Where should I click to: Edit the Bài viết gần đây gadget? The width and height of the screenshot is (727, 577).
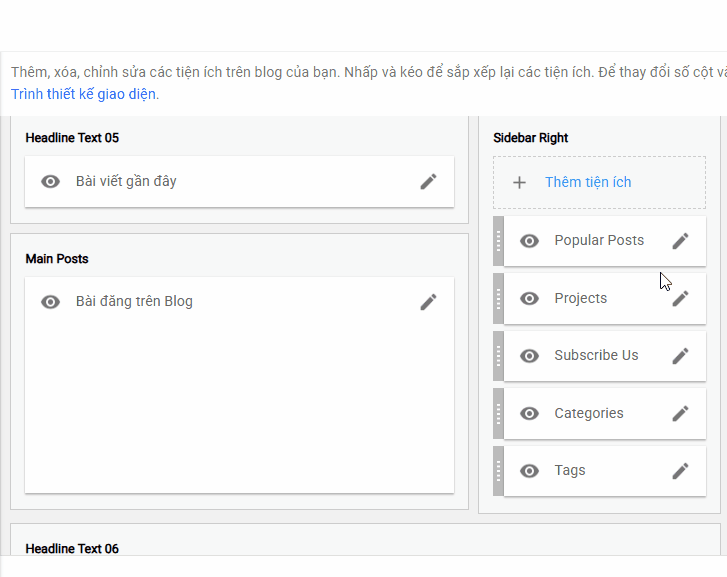[428, 181]
